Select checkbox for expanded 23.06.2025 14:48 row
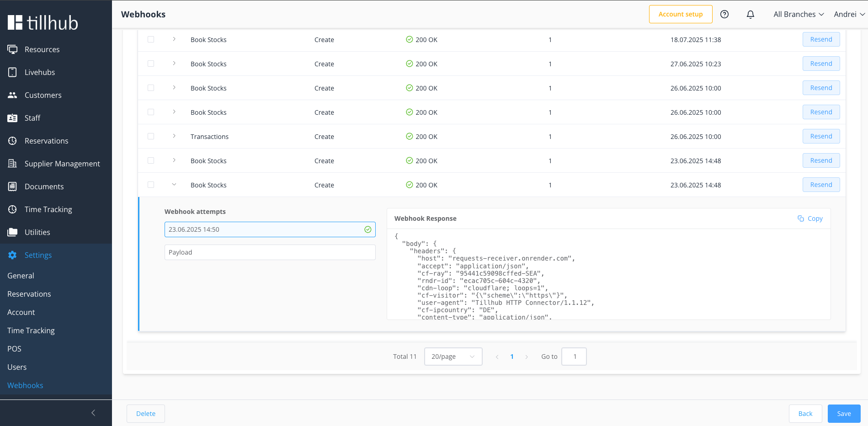Screen dimensions: 868x426 click(x=151, y=185)
